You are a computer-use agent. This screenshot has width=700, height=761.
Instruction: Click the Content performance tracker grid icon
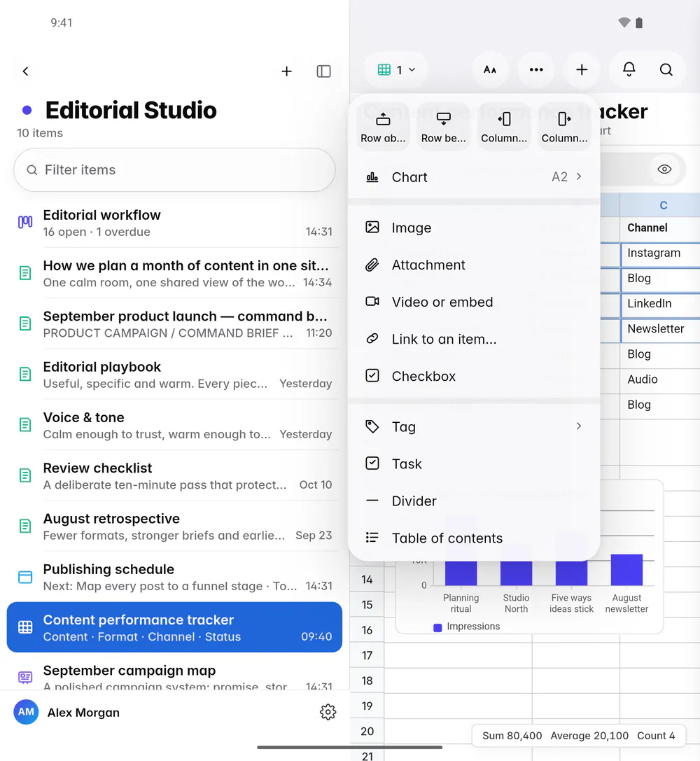click(x=25, y=627)
